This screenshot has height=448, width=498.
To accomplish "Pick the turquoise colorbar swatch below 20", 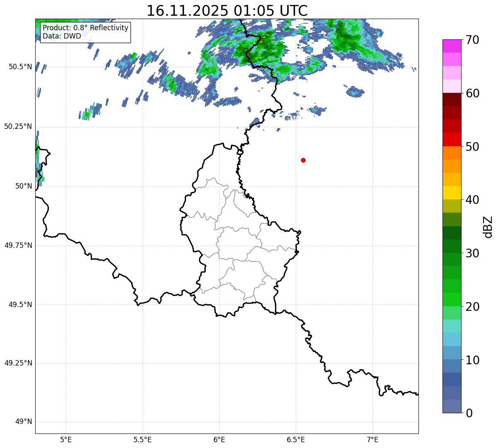I will tap(452, 326).
